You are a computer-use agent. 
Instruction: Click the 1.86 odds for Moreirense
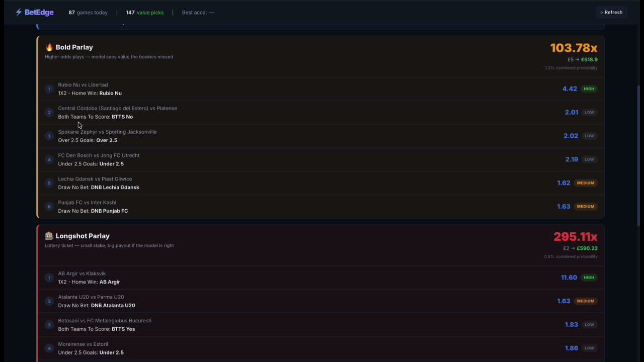click(x=572, y=348)
